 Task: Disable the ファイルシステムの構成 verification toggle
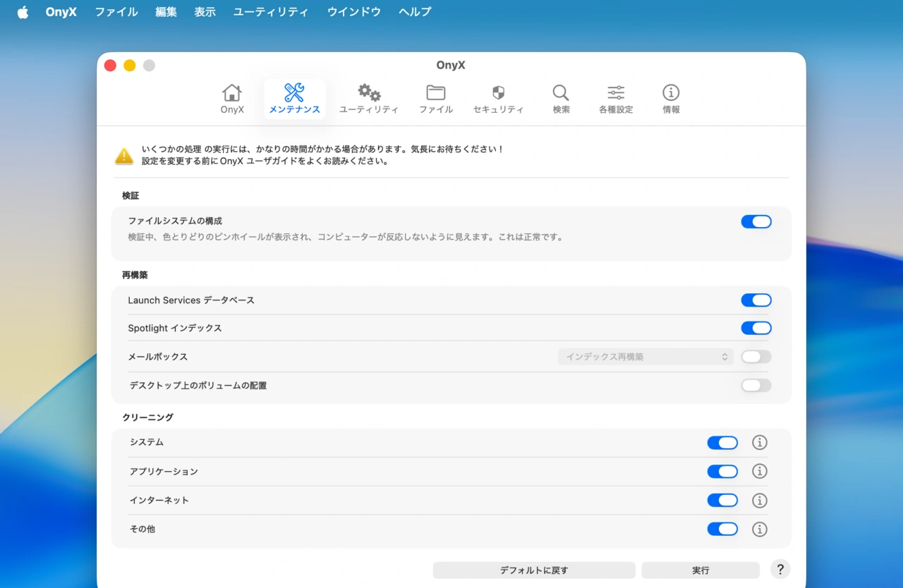click(756, 221)
